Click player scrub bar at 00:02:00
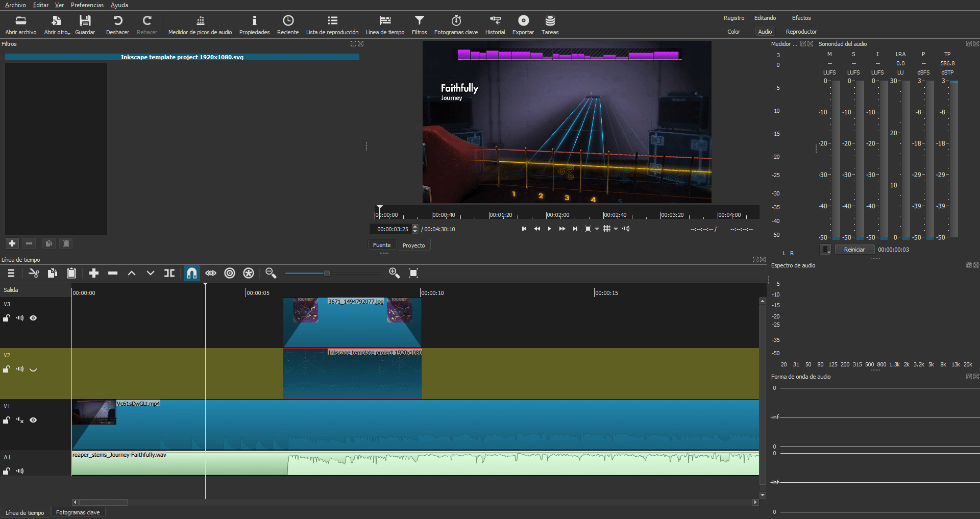 point(546,214)
